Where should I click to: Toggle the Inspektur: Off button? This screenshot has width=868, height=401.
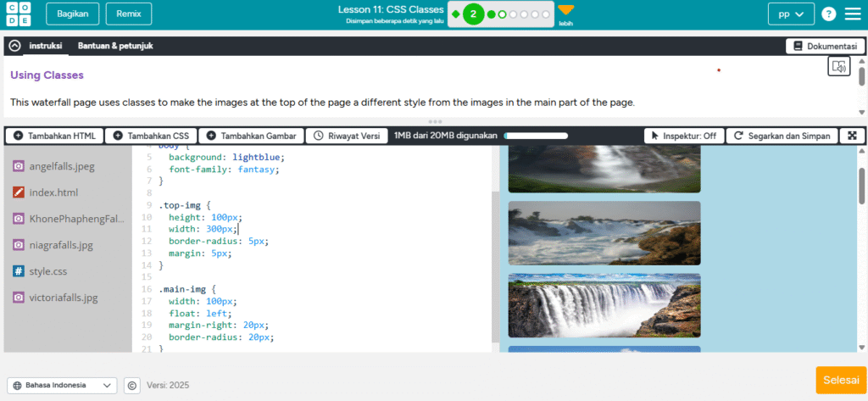(684, 136)
